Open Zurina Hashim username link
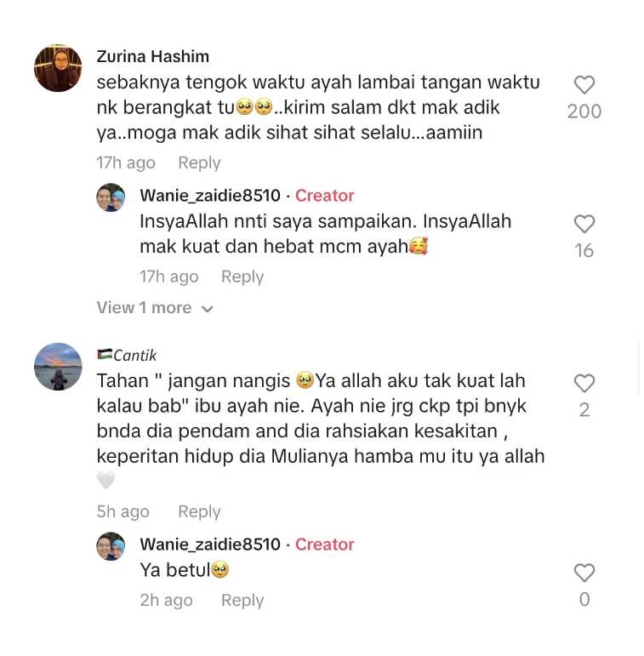This screenshot has width=644, height=656. click(x=152, y=56)
